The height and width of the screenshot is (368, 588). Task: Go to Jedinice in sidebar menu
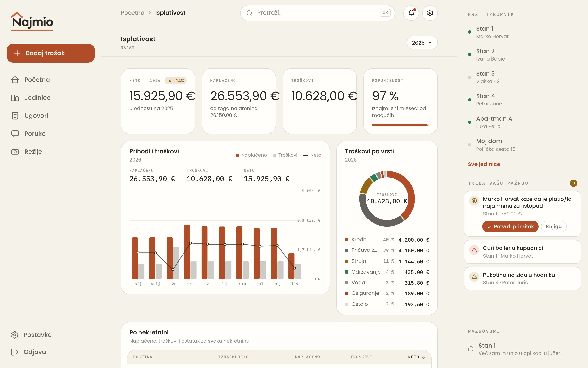[51, 98]
